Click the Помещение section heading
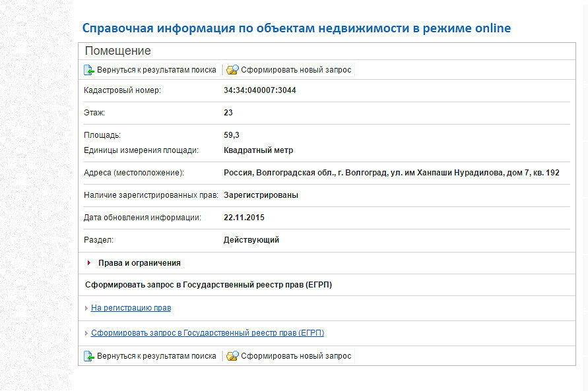 tap(117, 51)
